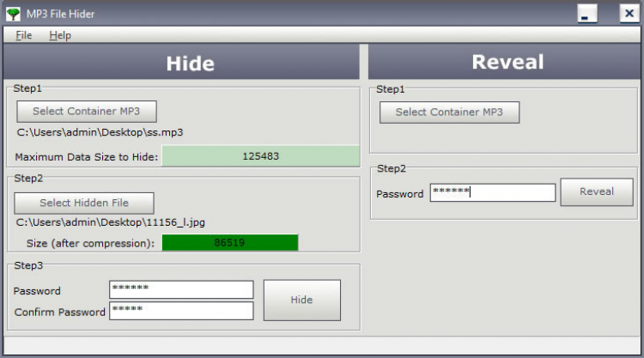Click the Confirm Password label
This screenshot has height=358, width=644.
[59, 312]
